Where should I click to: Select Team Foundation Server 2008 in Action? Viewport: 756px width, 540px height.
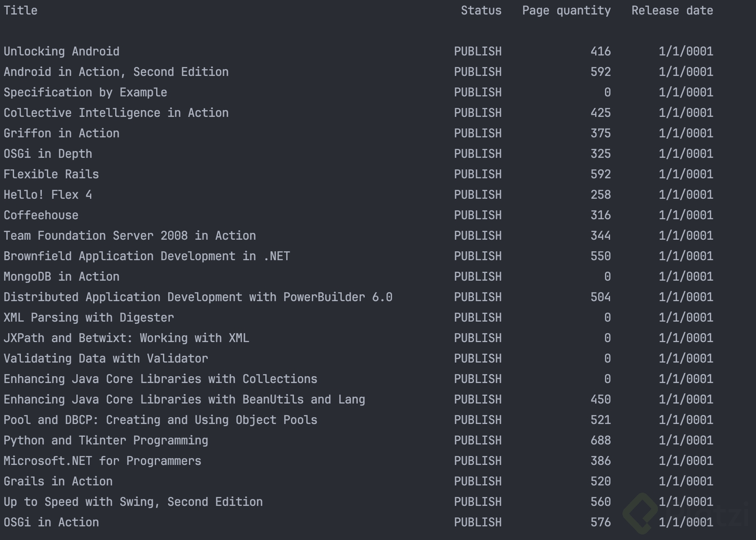click(x=130, y=236)
